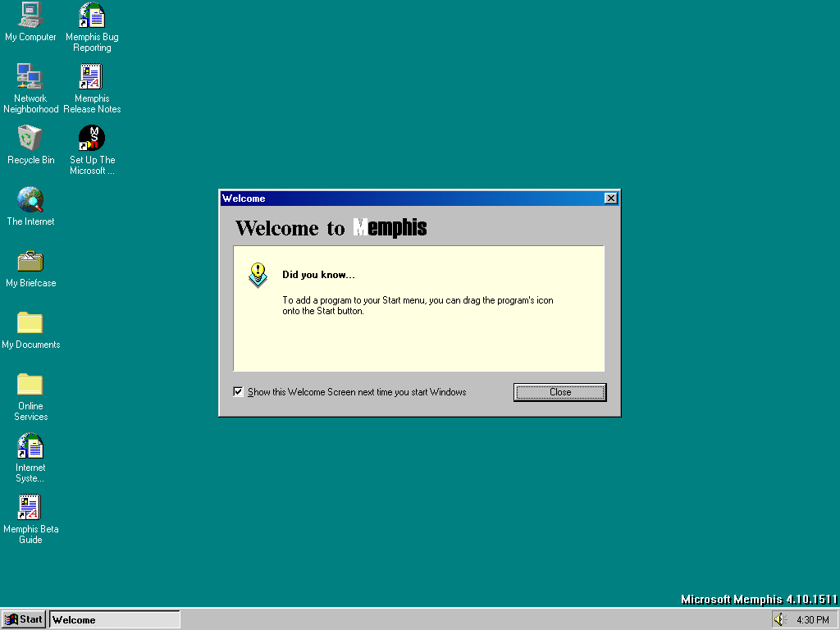Select the Recycle Bin icon
840x630 pixels.
tap(30, 144)
